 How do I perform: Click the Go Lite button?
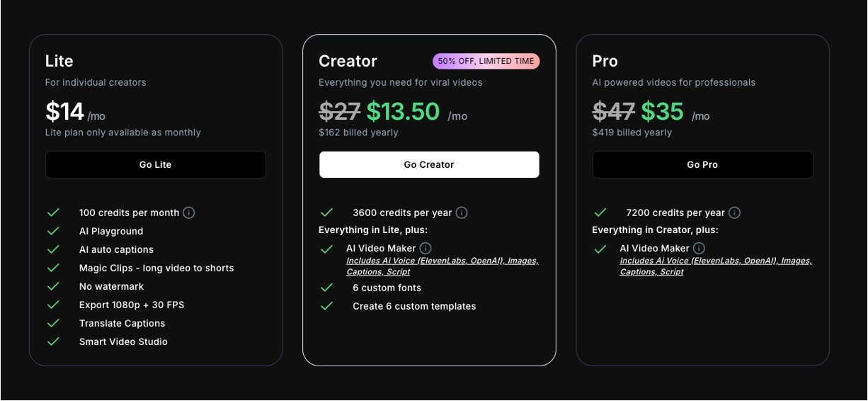pos(156,164)
